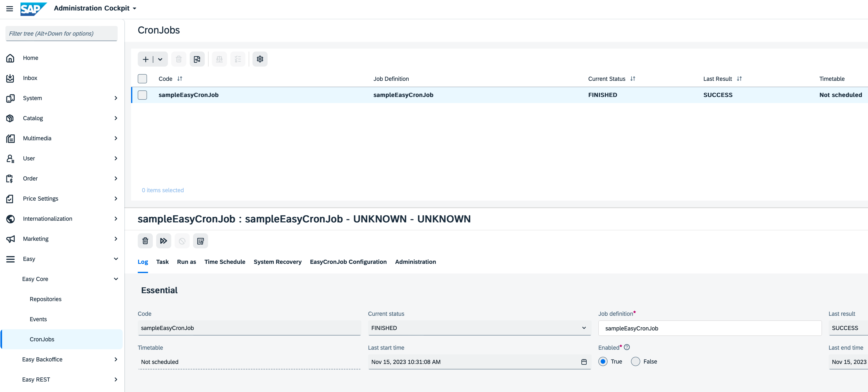Screen dimensions: 868x392
Task: Switch to the Time Schedule tab
Action: point(225,262)
